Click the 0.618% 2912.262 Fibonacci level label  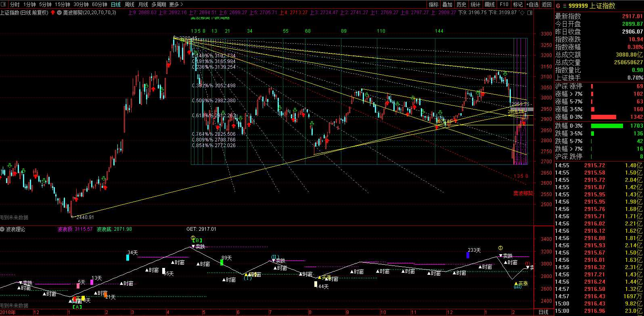pyautogui.click(x=213, y=115)
